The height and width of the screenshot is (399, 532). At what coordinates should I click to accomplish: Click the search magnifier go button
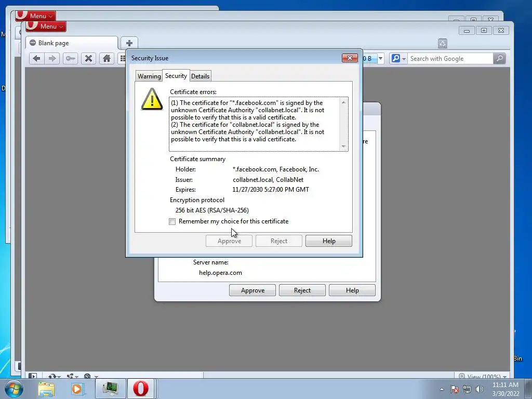(x=499, y=58)
